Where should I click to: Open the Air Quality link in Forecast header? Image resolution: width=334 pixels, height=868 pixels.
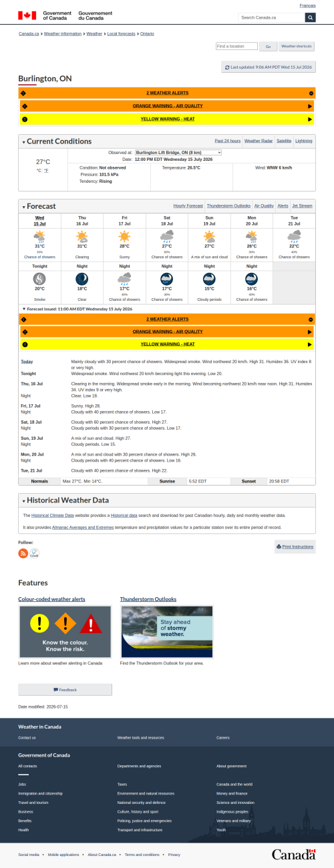[264, 206]
